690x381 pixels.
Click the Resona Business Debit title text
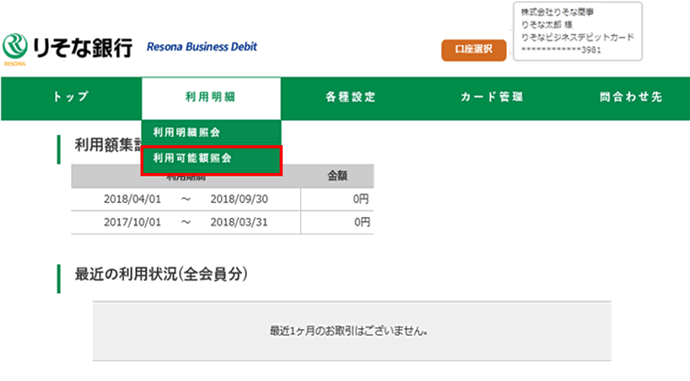tap(202, 47)
